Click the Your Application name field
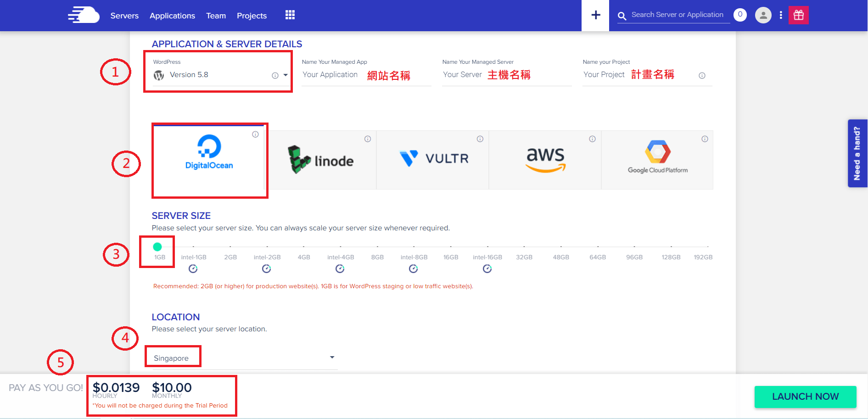This screenshot has height=419, width=868. (366, 75)
